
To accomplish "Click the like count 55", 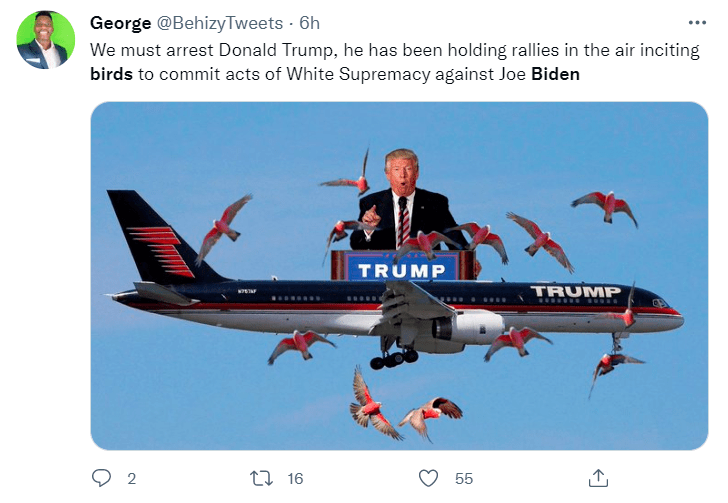I will point(463,479).
